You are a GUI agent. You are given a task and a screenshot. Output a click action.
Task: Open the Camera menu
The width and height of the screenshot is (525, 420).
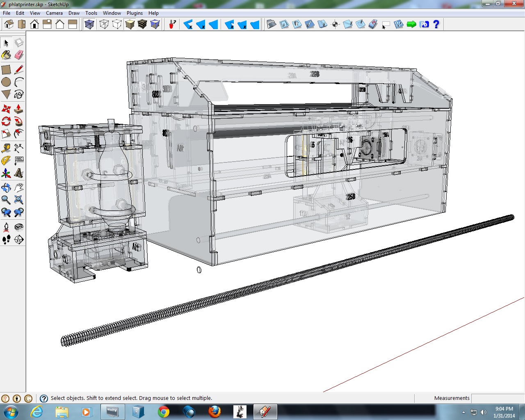(x=54, y=13)
